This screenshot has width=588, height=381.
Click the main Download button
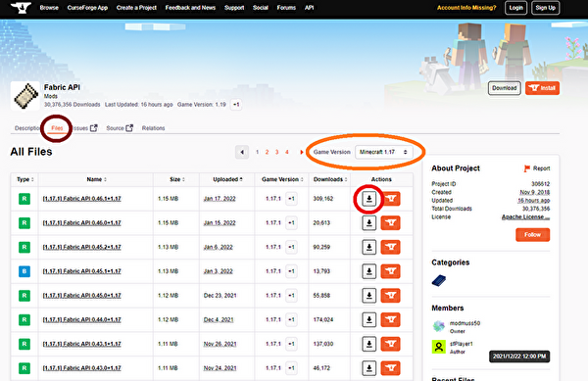505,88
